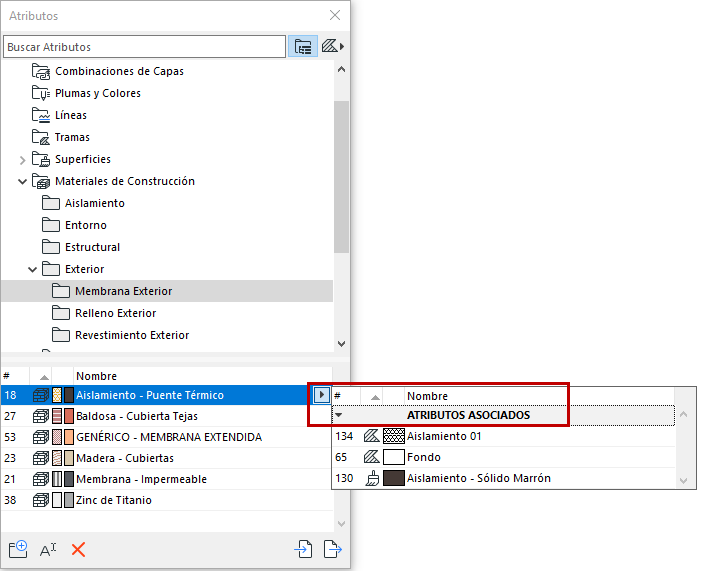
Task: Collapse the Materiales de Construcción chevron
Action: (22, 182)
